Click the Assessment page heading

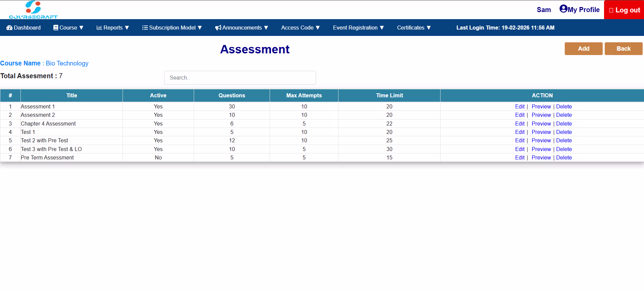pos(255,49)
